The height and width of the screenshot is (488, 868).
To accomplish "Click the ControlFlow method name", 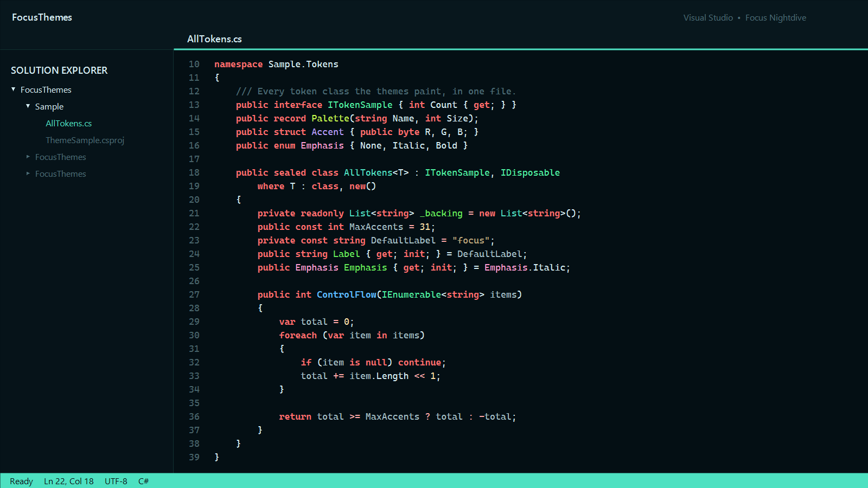I will [x=347, y=294].
